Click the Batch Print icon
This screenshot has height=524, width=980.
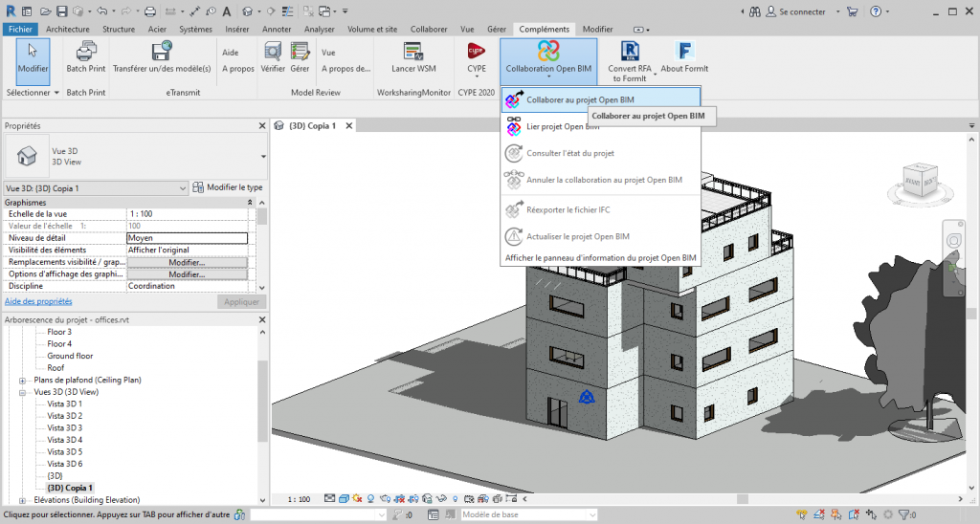[86, 53]
